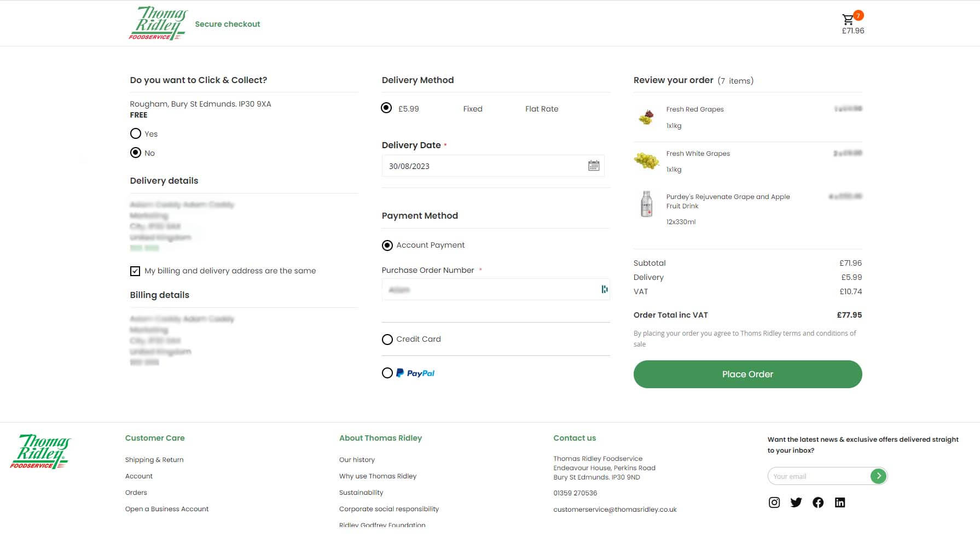Focus the newsletter email input
Image resolution: width=980 pixels, height=538 pixels.
818,476
